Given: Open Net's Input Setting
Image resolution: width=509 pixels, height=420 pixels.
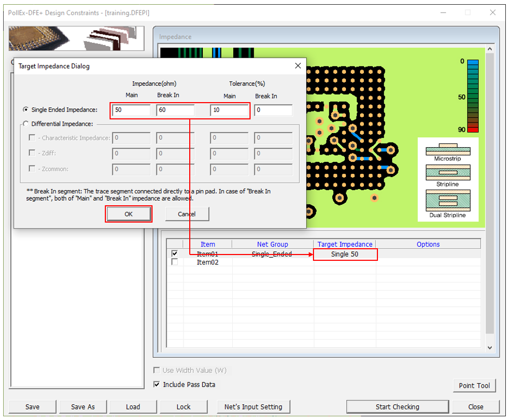Looking at the screenshot, I should click(254, 406).
